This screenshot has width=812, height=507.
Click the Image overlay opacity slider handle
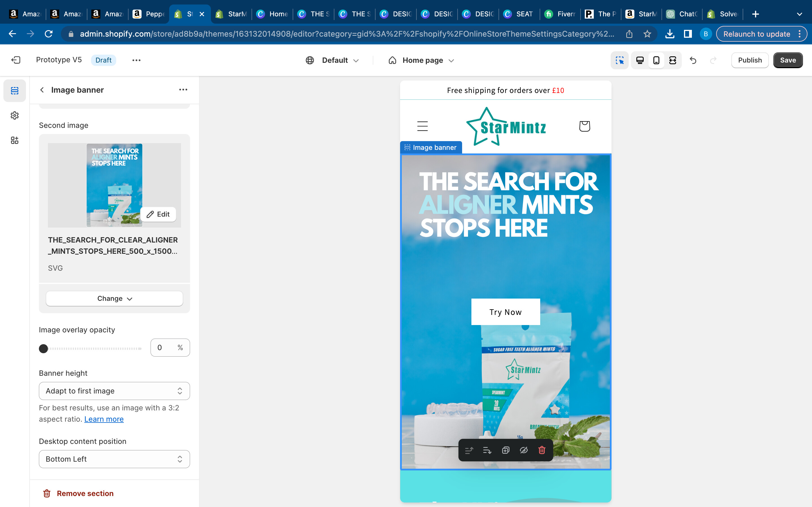[43, 349]
